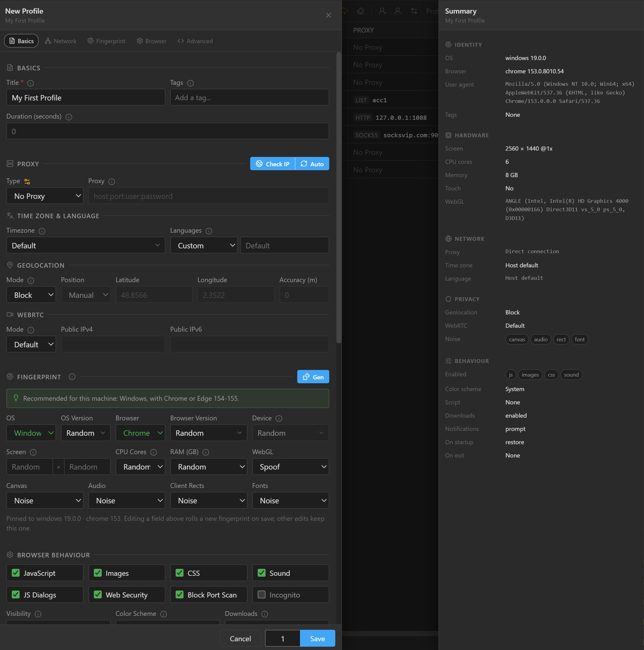Click the Visibility info icon
The image size is (644, 650).
[x=38, y=614]
